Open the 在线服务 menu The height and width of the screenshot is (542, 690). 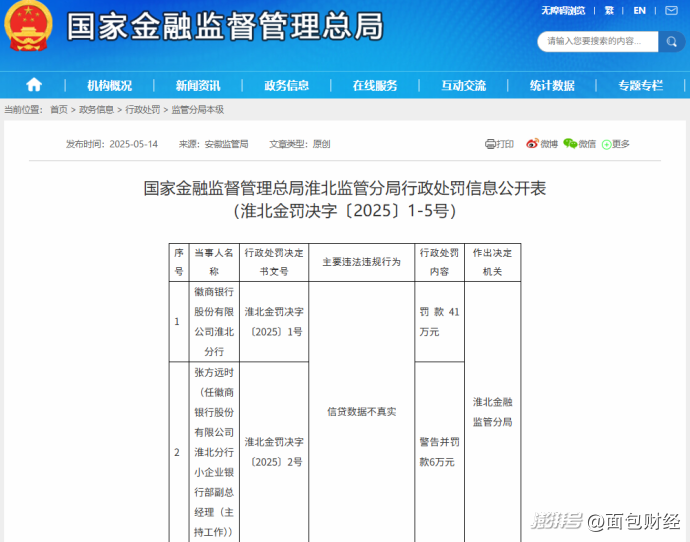[375, 85]
